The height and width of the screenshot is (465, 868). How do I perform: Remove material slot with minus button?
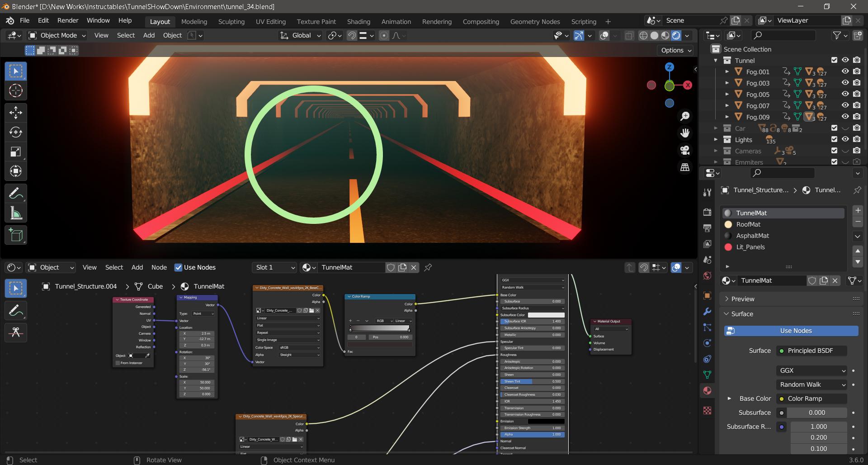[858, 222]
